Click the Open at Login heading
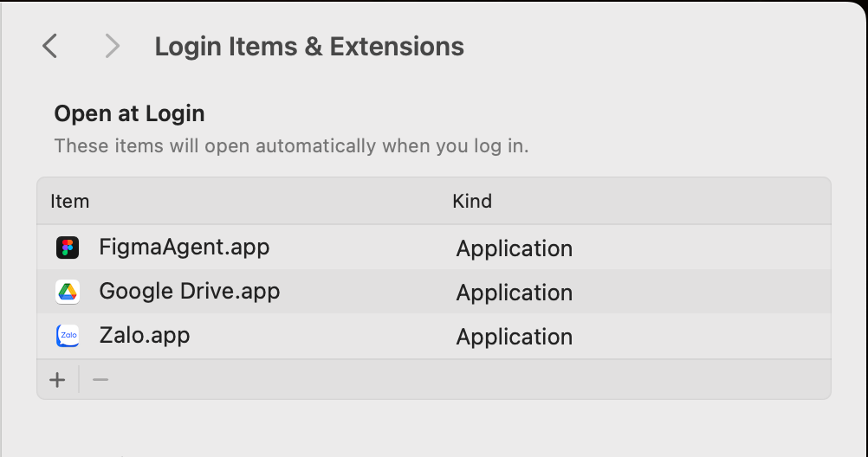Image resolution: width=868 pixels, height=457 pixels. click(129, 113)
